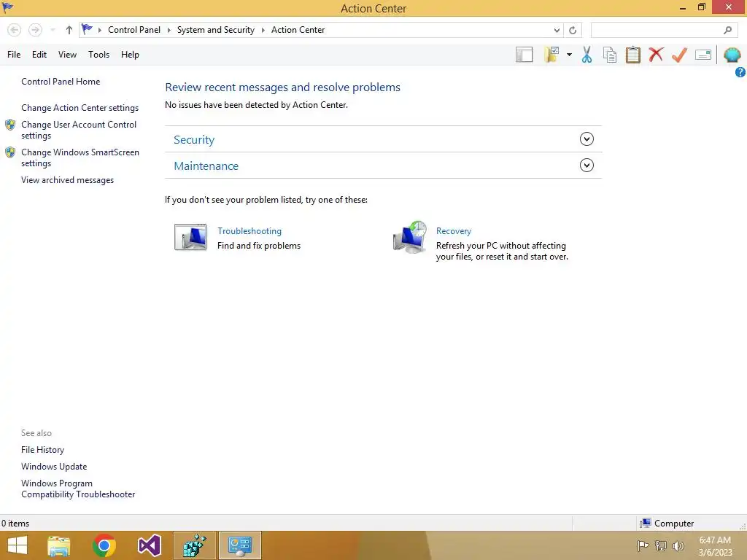Click the Refresh button in address bar
This screenshot has height=560, width=747.
point(573,30)
